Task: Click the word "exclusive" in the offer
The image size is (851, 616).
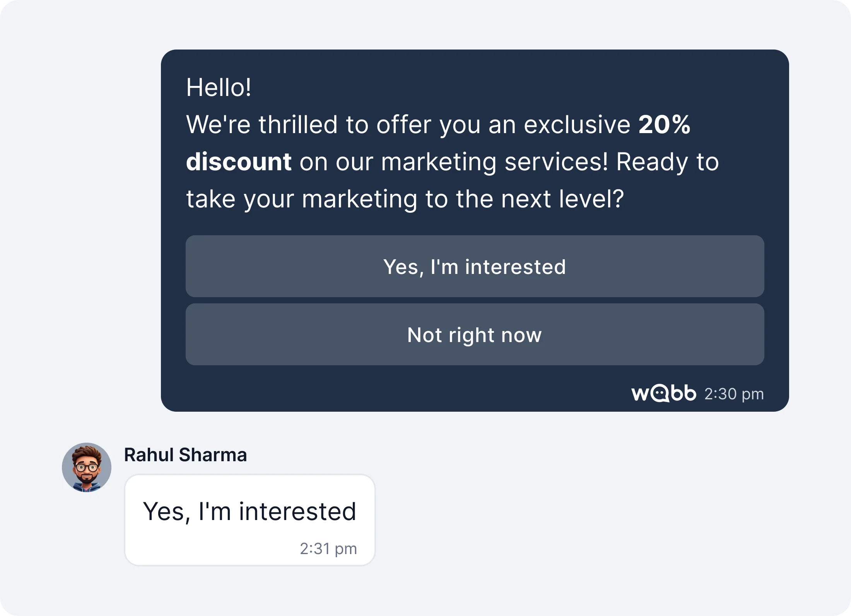Action: 577,125
